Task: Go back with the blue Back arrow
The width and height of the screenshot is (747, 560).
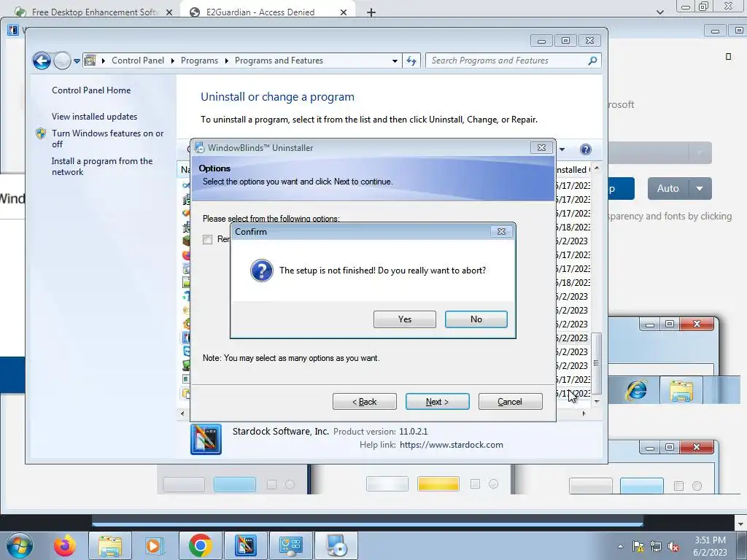Action: coord(42,61)
